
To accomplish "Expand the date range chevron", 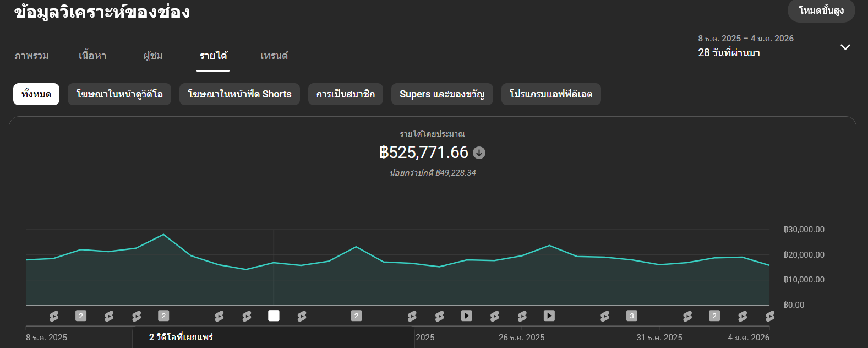I will (845, 47).
